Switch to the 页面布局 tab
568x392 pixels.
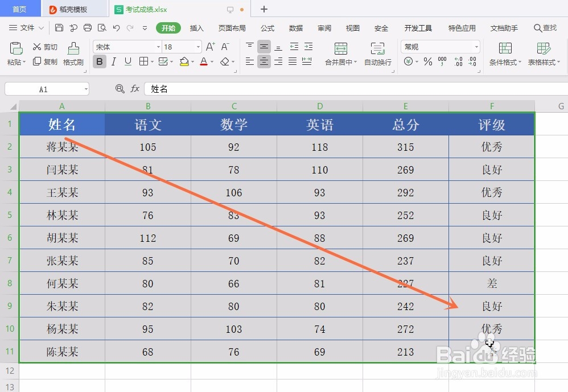click(x=232, y=28)
